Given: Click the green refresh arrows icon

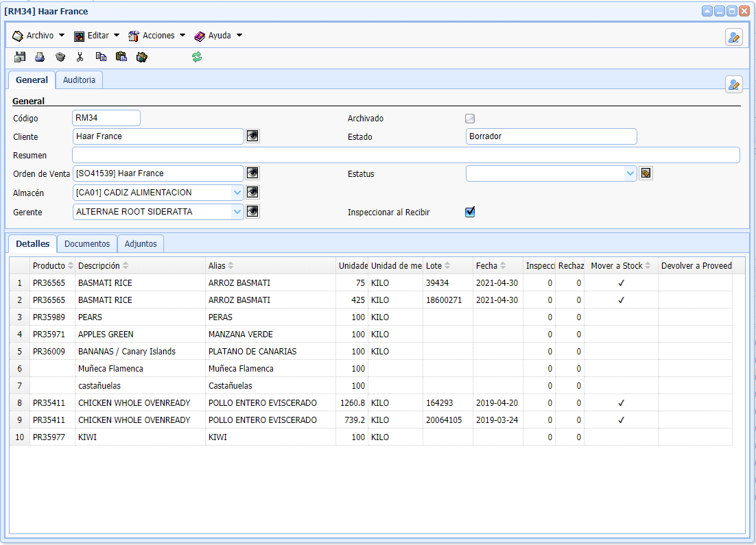Looking at the screenshot, I should (x=197, y=57).
